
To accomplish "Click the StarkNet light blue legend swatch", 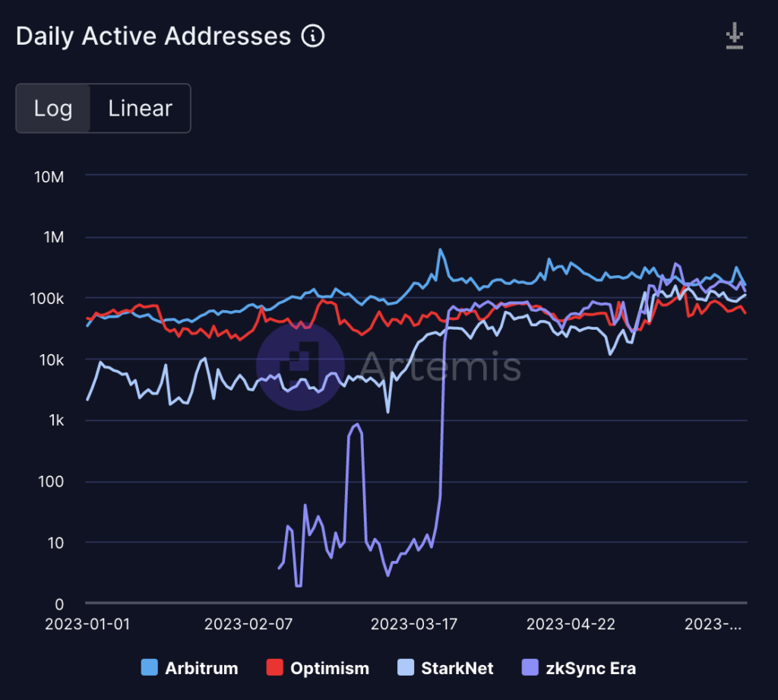I will [x=406, y=668].
